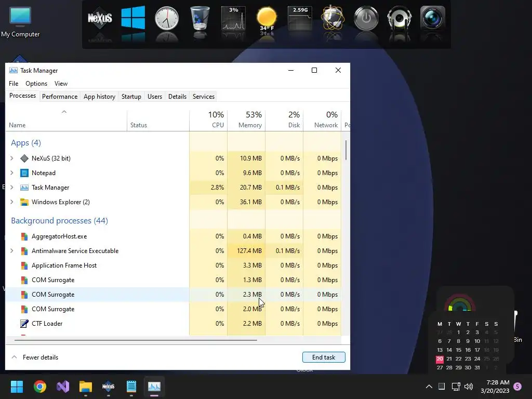Switch to the Details tab
Viewport: 532px width, 399px height.
[178, 96]
